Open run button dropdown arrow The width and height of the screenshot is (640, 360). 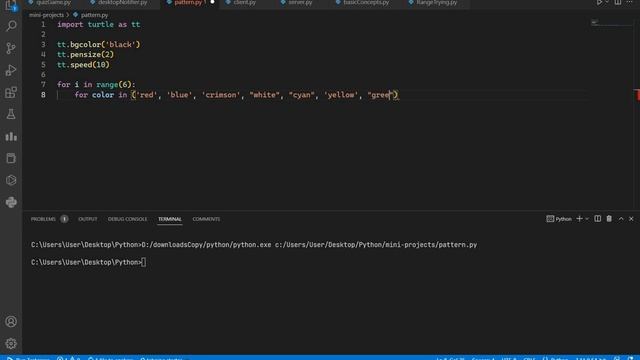[x=607, y=2]
